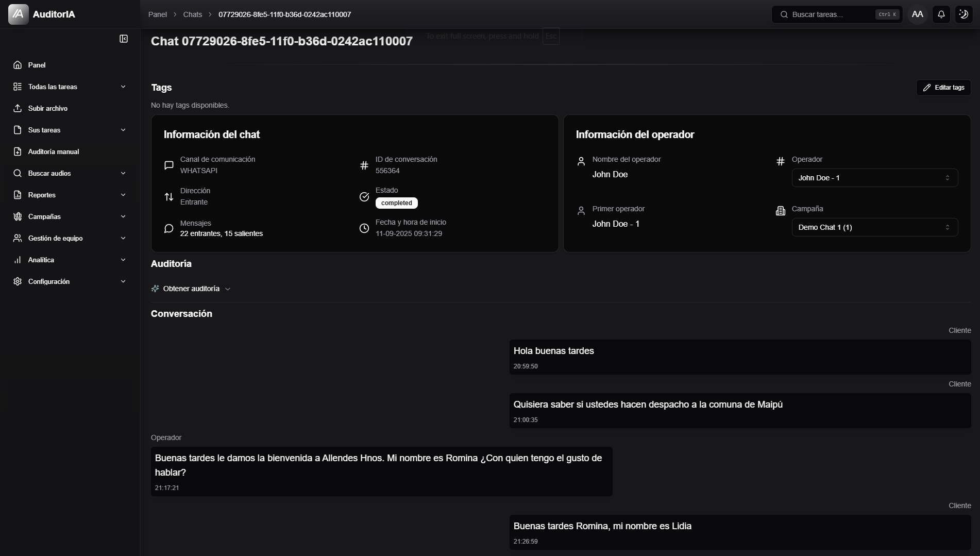Select Campañas label in the sidebar
This screenshot has width=980, height=556.
tap(44, 216)
